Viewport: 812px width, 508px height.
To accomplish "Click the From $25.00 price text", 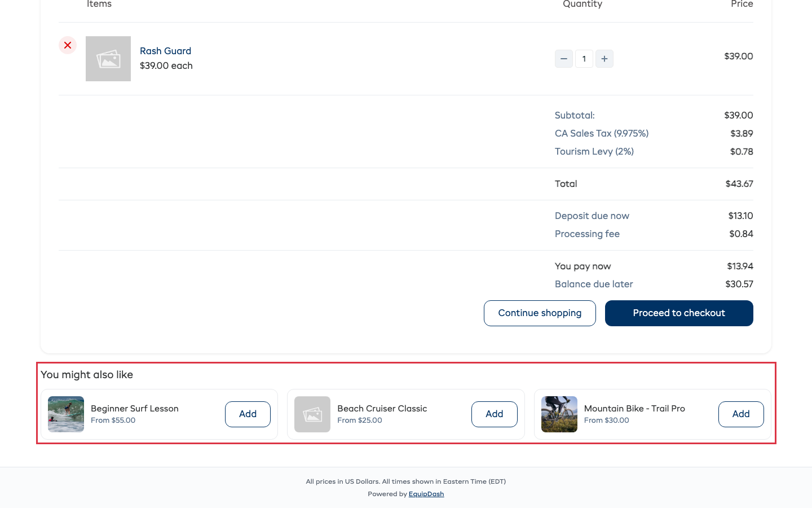I will 360,421.
